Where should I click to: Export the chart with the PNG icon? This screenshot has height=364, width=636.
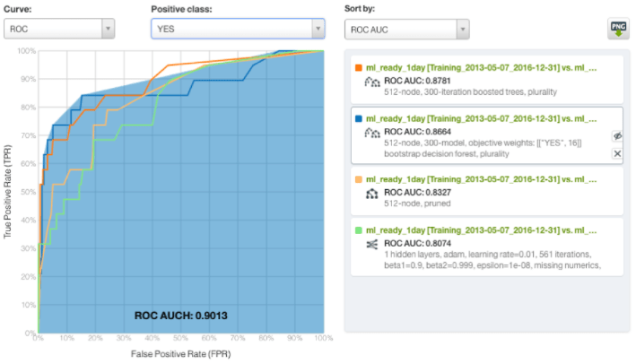(617, 29)
